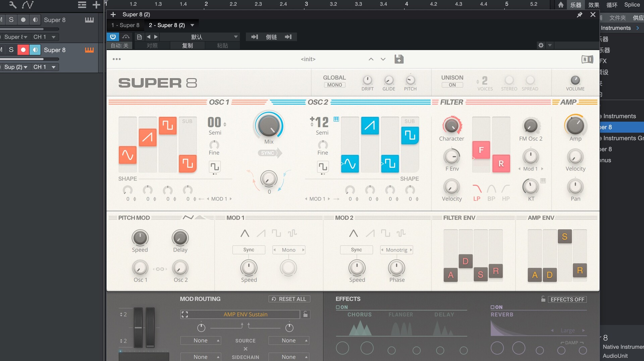Open CH 1 dropdown on first track
This screenshot has width=644, height=361.
click(x=45, y=37)
